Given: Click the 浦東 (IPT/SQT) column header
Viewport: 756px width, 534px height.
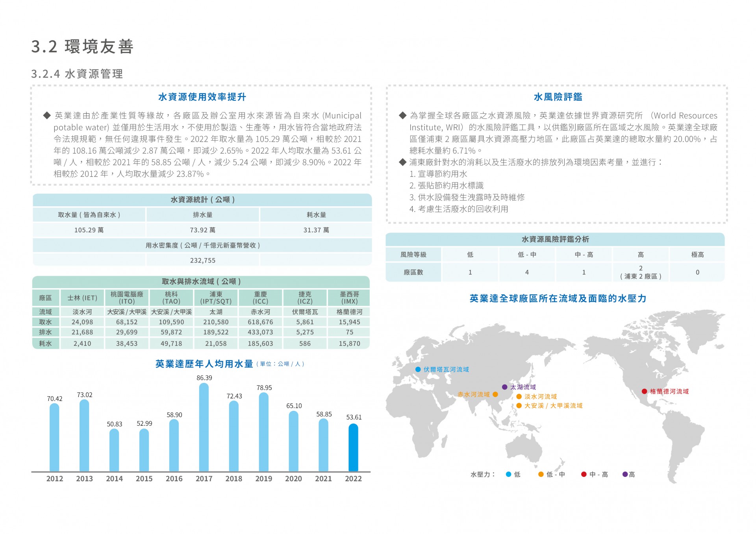Looking at the screenshot, I should coord(216,298).
